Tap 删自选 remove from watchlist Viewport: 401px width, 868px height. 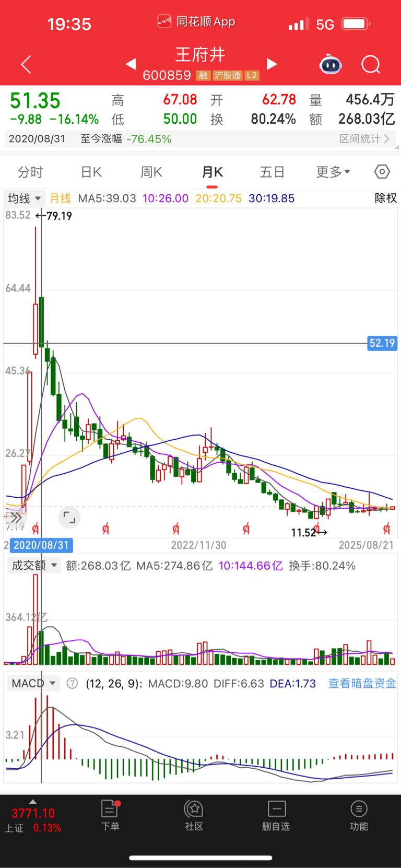(276, 816)
